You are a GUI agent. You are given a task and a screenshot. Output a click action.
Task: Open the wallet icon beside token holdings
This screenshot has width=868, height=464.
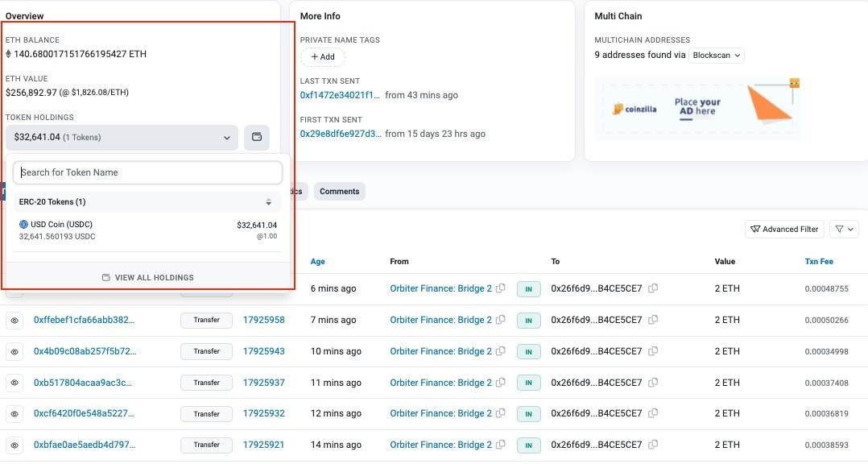click(x=257, y=137)
